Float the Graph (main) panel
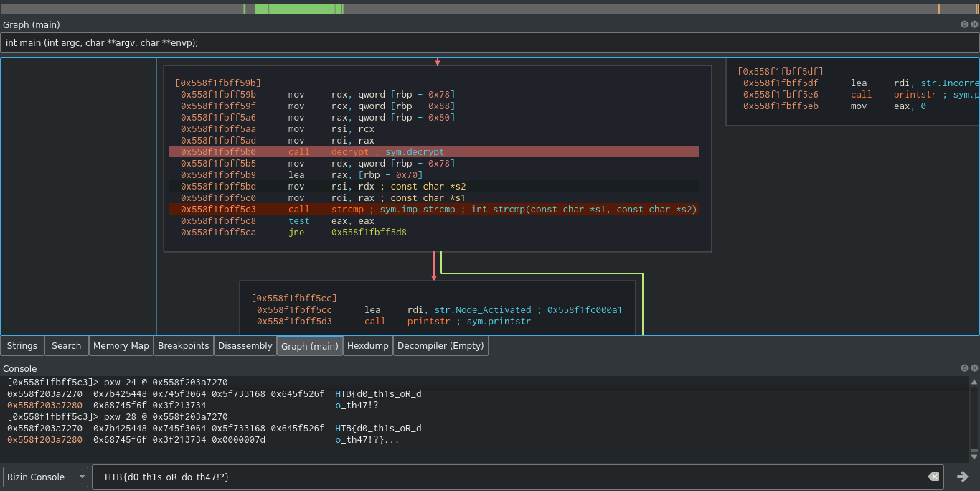The height and width of the screenshot is (491, 980). click(x=964, y=24)
